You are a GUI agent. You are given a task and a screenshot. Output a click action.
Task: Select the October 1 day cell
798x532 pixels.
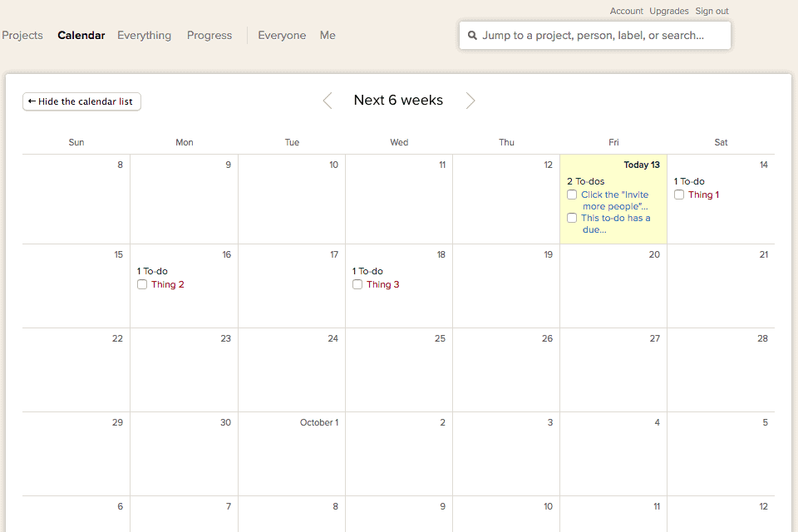coord(292,457)
